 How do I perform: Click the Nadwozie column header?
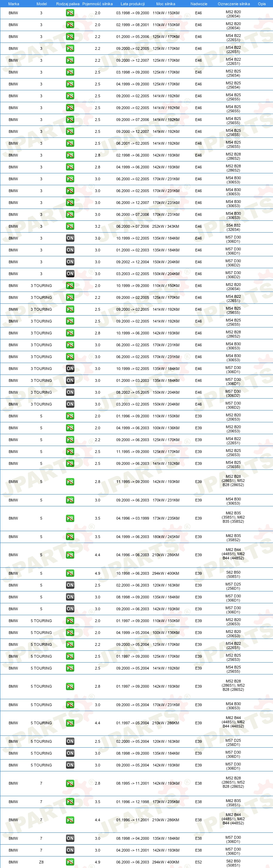[x=199, y=4]
